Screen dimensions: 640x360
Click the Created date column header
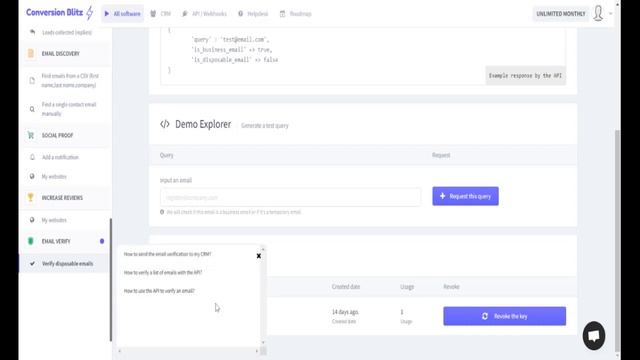point(346,287)
